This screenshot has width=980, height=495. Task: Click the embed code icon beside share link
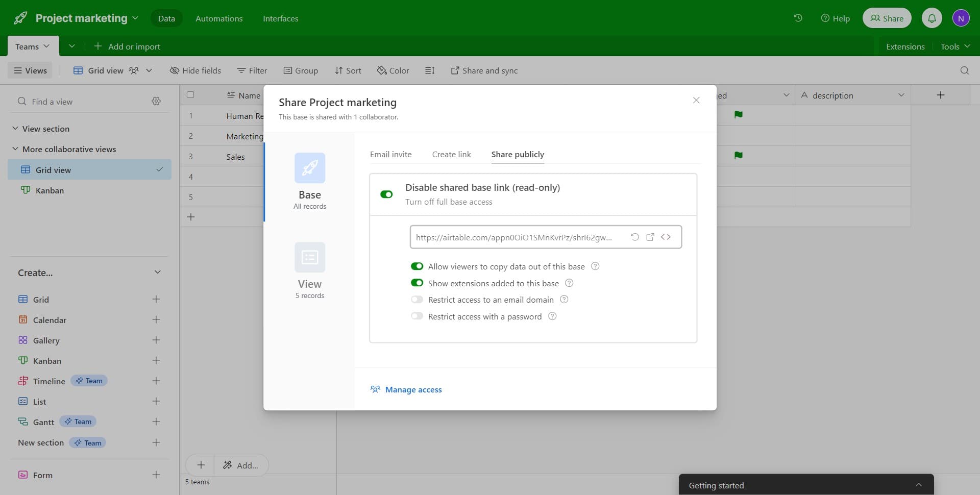point(667,237)
